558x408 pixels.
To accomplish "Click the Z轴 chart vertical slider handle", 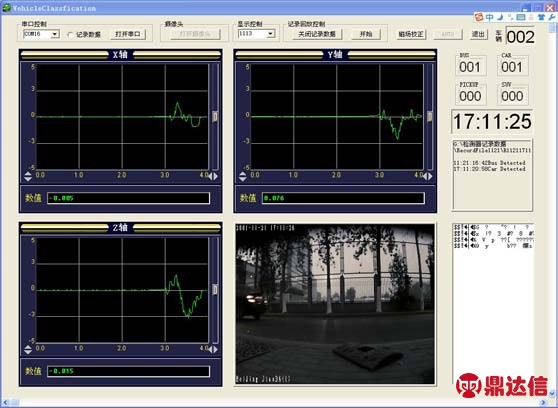I will [215, 289].
